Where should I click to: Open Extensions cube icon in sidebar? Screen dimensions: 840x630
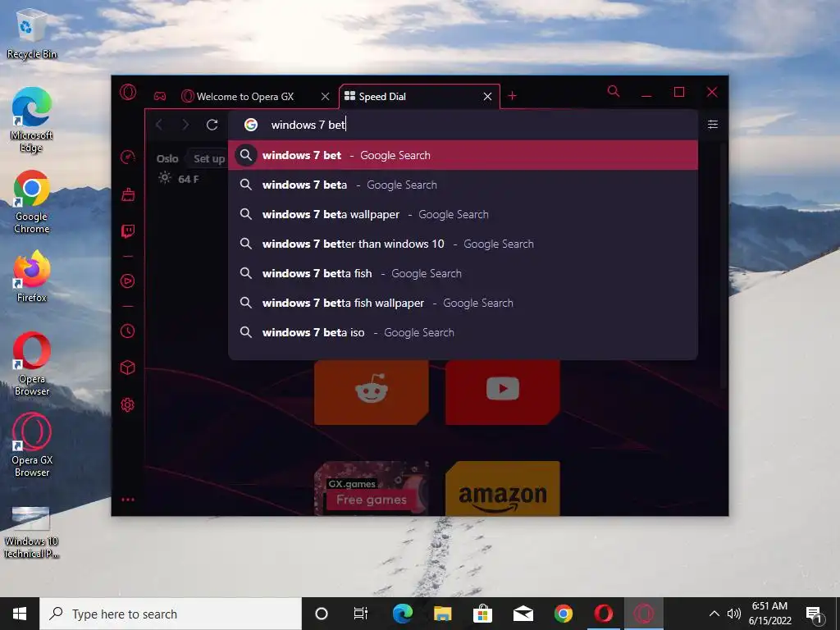coord(127,367)
